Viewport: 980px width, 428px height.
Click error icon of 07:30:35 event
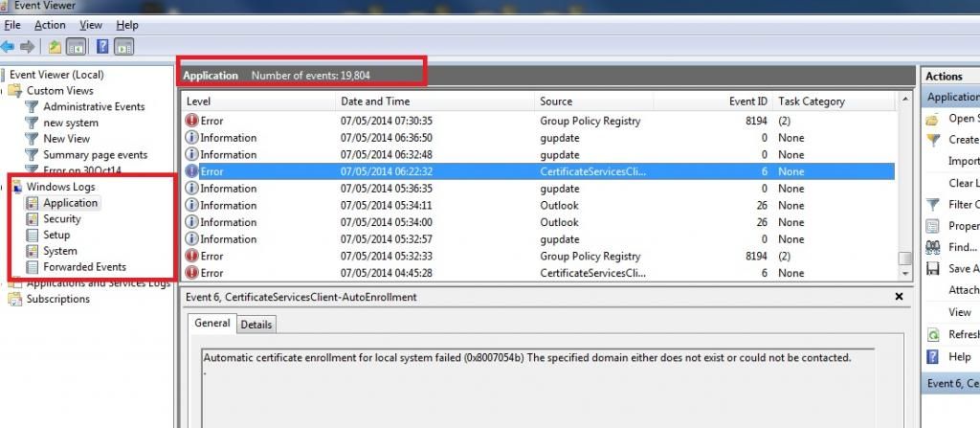click(191, 121)
